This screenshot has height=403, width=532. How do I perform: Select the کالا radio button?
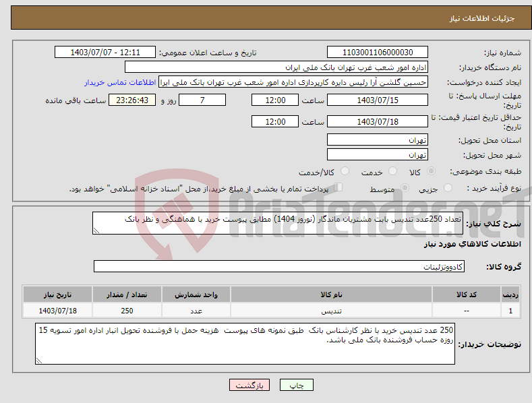click(x=431, y=171)
